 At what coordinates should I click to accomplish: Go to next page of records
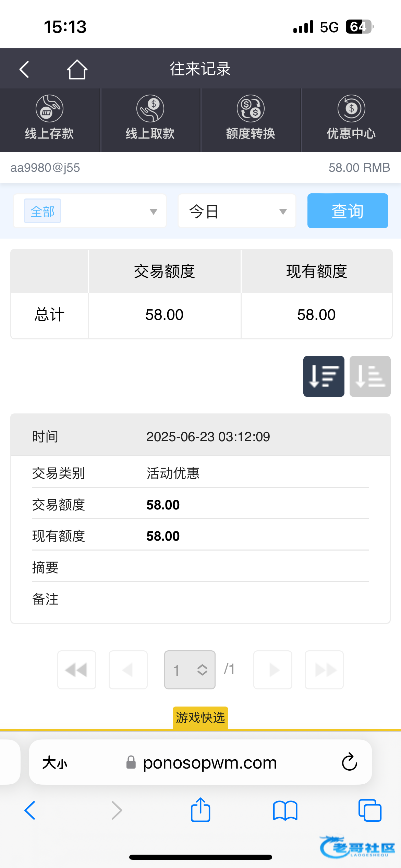(x=273, y=670)
